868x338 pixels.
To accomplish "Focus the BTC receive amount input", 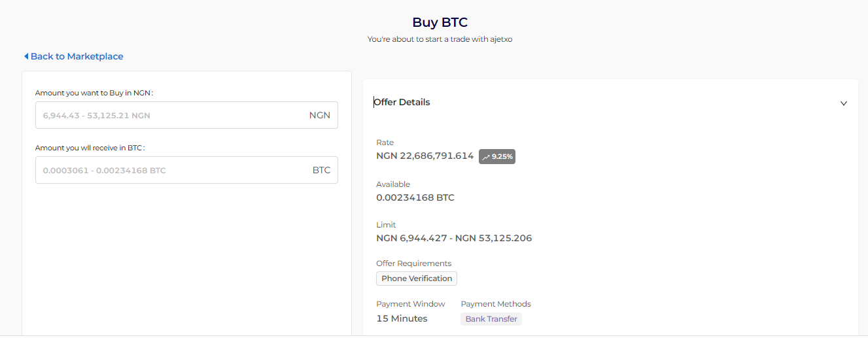I will point(170,171).
